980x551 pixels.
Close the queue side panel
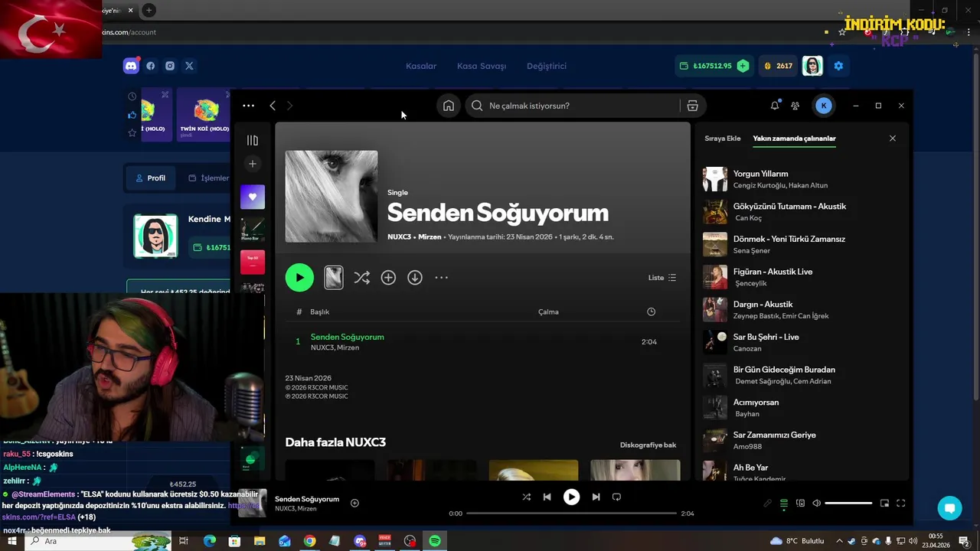coord(892,139)
